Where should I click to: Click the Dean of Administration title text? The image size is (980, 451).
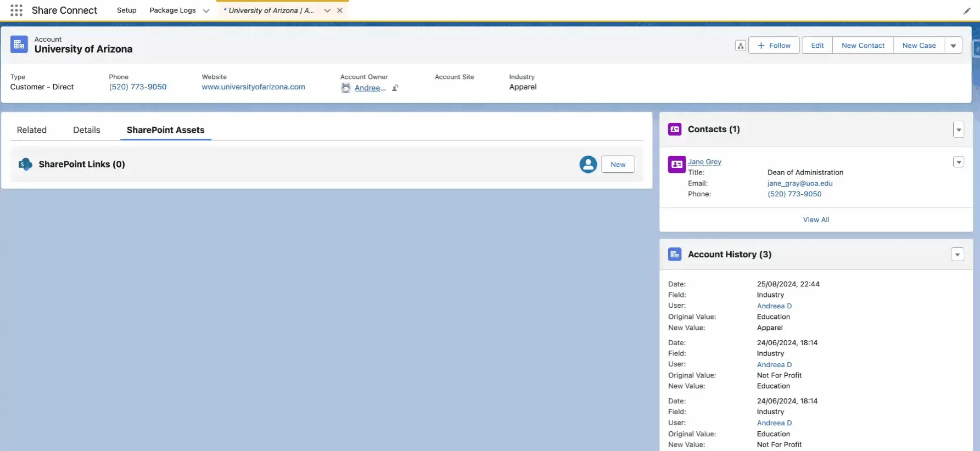tap(805, 172)
